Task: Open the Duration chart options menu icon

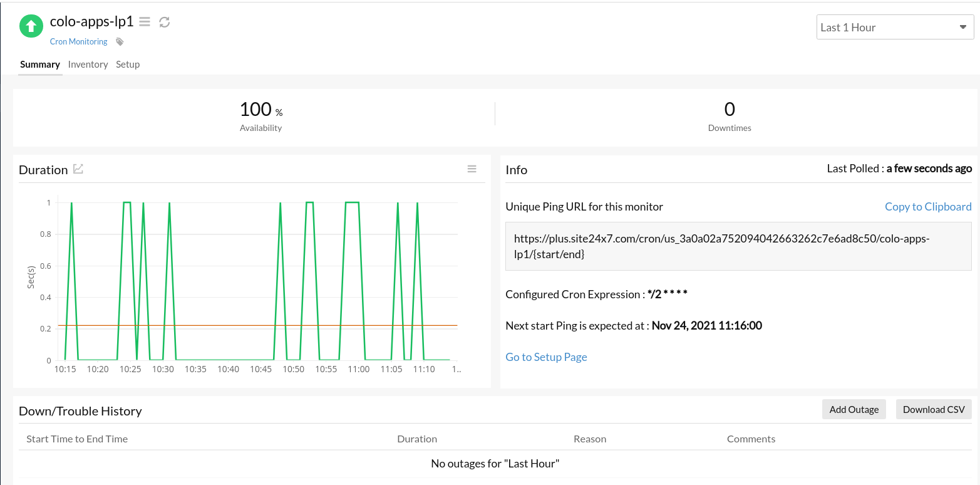Action: 472,169
